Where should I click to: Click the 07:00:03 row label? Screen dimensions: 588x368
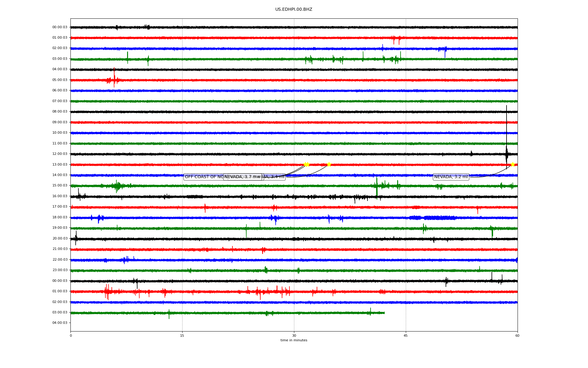click(x=60, y=101)
